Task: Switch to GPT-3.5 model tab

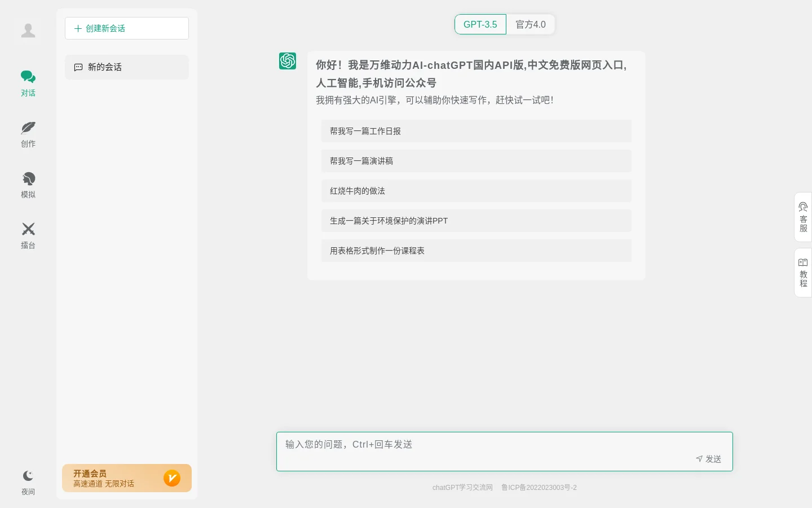Action: click(x=480, y=24)
